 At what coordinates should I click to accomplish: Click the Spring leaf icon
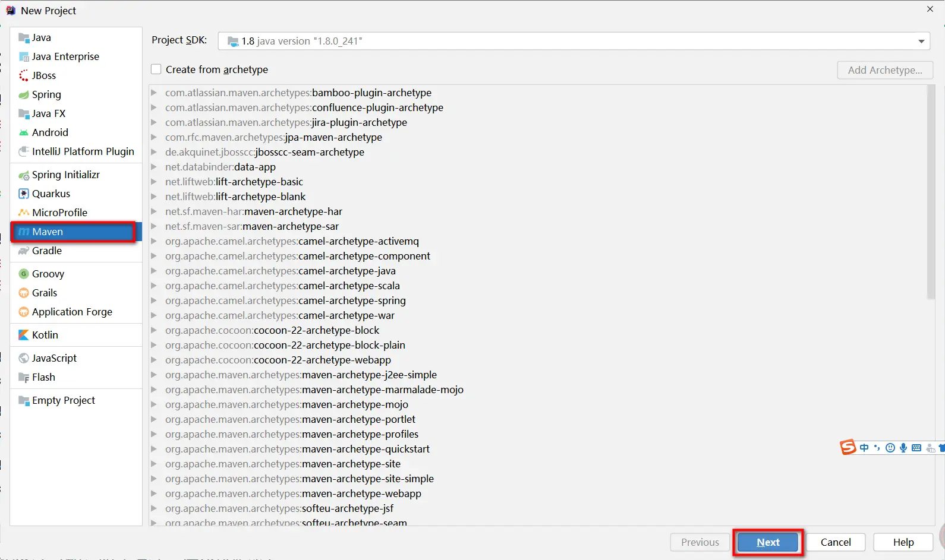tap(24, 95)
